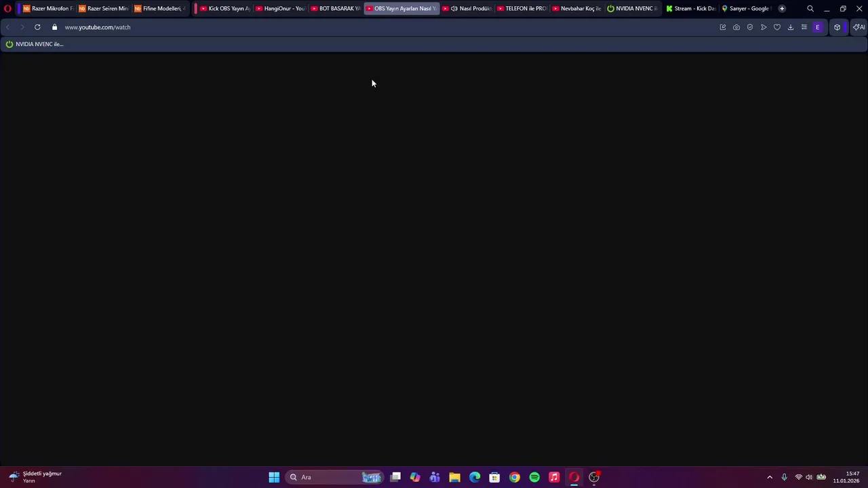The image size is (868, 488).
Task: Switch to the NVIDIA NVENC tab
Action: [x=633, y=9]
